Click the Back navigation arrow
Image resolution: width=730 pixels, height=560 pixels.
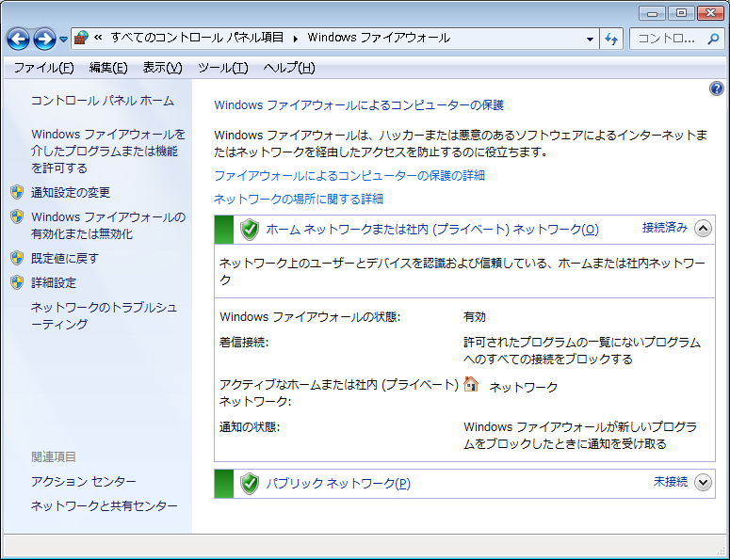point(18,40)
